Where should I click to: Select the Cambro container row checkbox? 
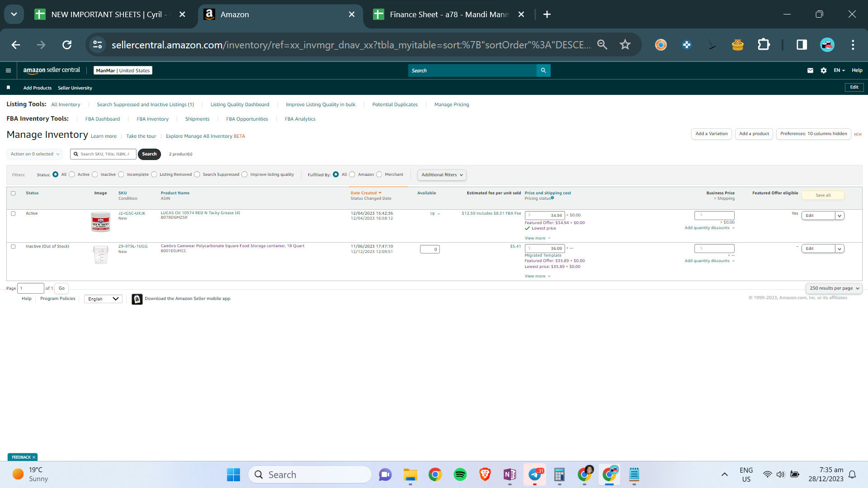13,247
